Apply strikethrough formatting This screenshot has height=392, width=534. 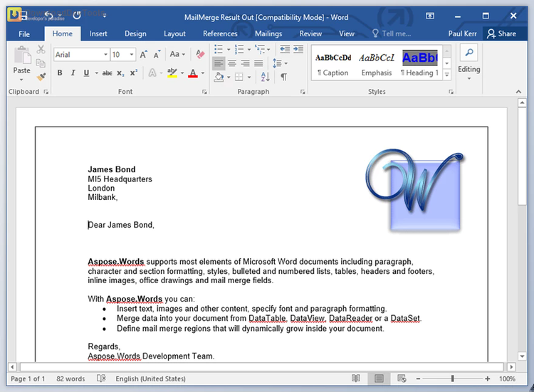click(108, 73)
